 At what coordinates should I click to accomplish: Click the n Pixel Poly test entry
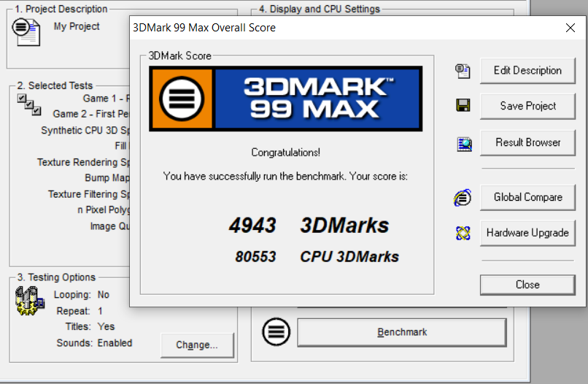click(104, 210)
